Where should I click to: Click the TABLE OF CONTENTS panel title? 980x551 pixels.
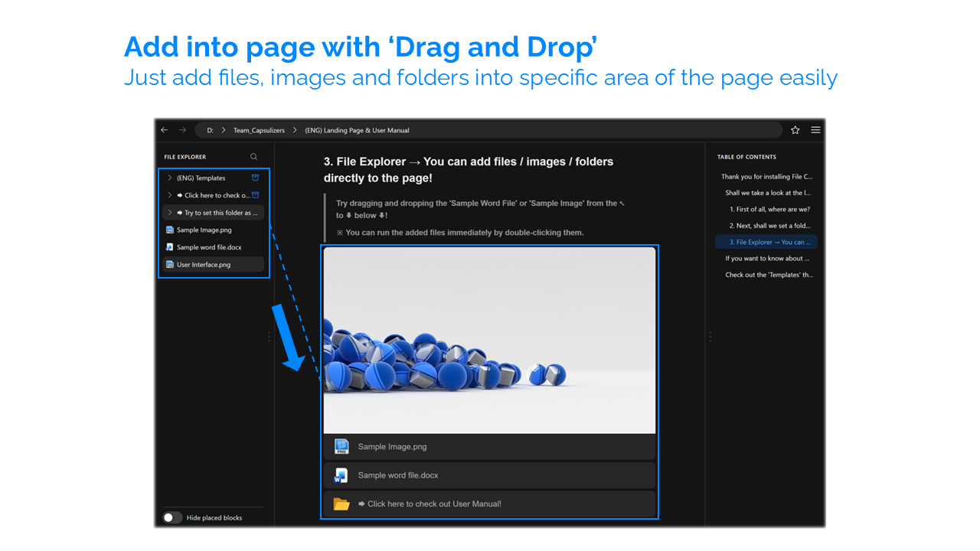(x=746, y=157)
